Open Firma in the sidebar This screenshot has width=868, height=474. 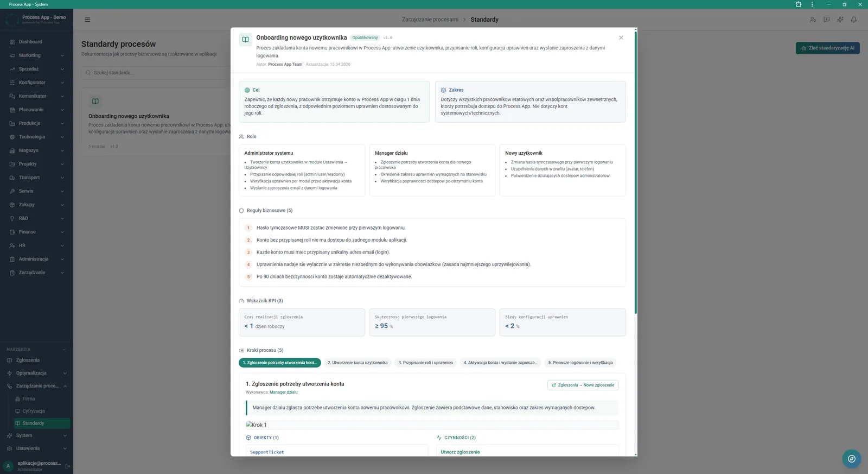[x=42, y=399]
